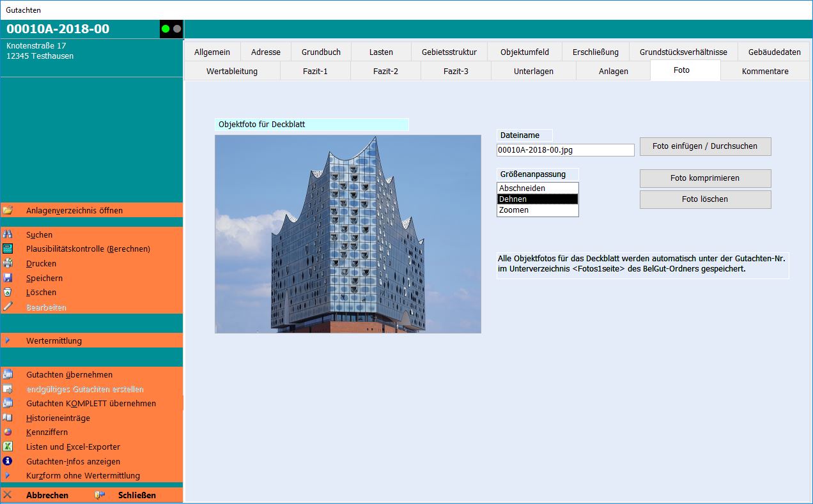Click the info icon beside Gutachten-Infos anzeigen

point(8,461)
